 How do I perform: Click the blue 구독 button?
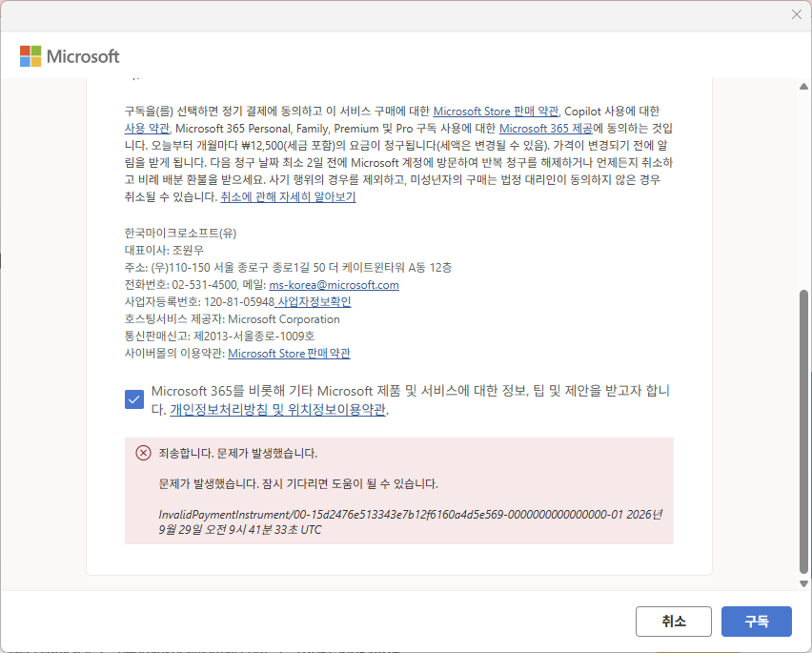756,621
